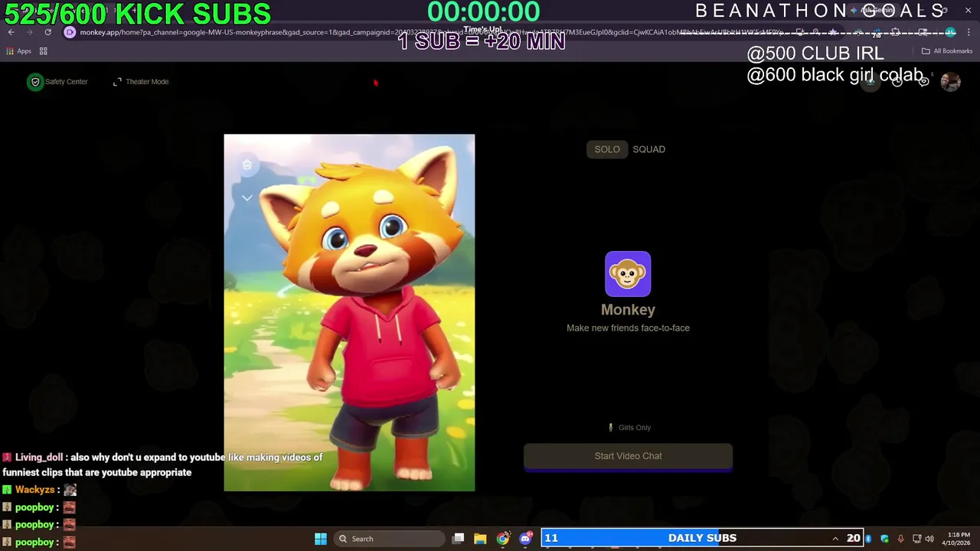
Task: Open match history clock icon
Action: tap(897, 82)
